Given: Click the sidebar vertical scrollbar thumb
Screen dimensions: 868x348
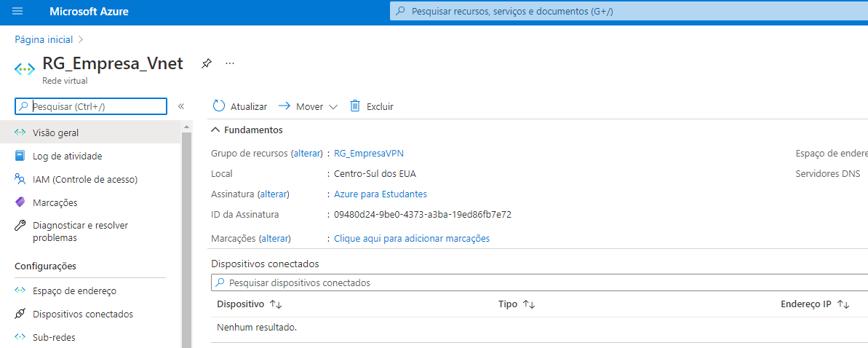Looking at the screenshot, I should pos(186,240).
